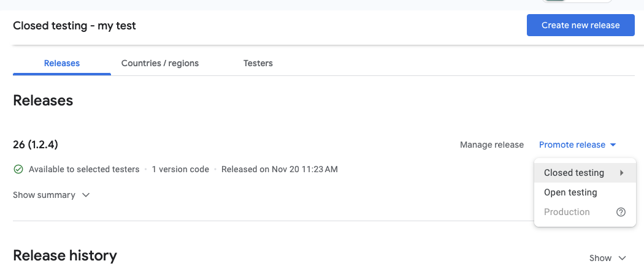The height and width of the screenshot is (269, 644).
Task: Choose Closed testing from the promote menu
Action: pos(574,173)
